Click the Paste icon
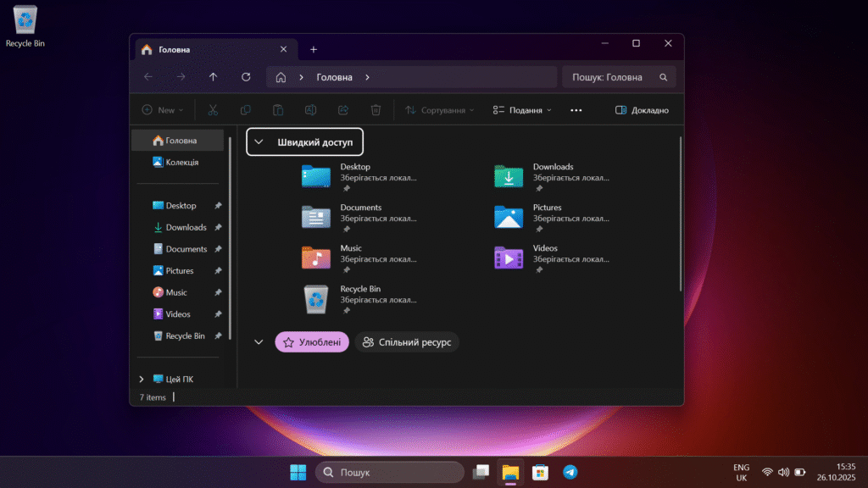 (x=277, y=109)
